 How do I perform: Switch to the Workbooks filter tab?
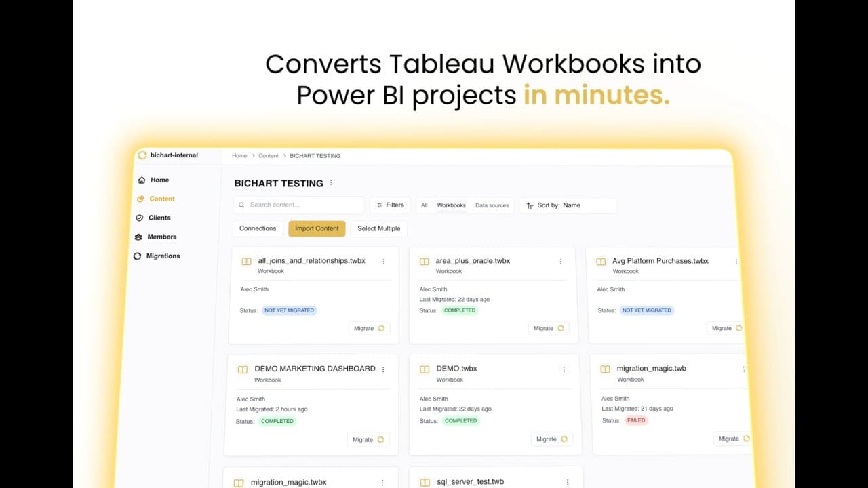(451, 205)
